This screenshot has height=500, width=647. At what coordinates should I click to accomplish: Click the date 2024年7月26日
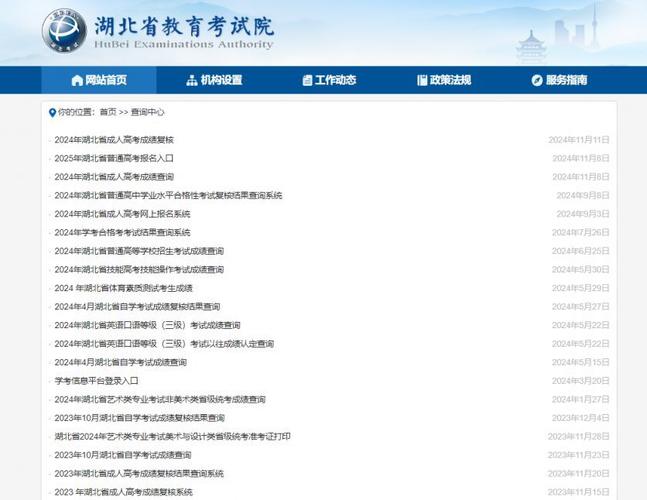pos(581,233)
